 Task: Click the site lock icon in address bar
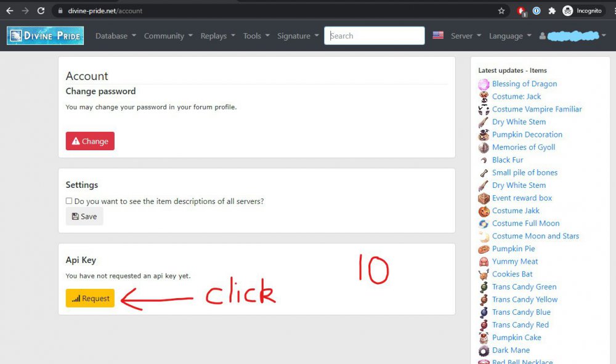[x=60, y=11]
